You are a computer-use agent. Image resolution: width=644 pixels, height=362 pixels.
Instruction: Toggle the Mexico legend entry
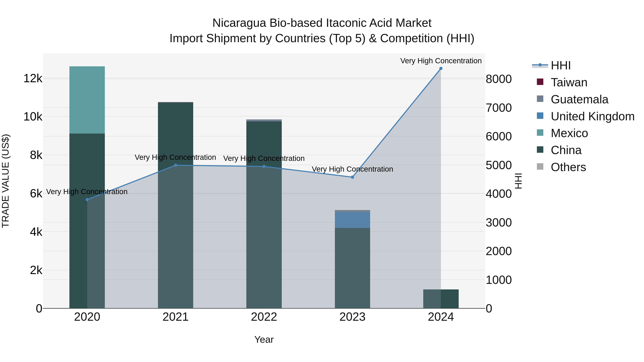click(562, 133)
